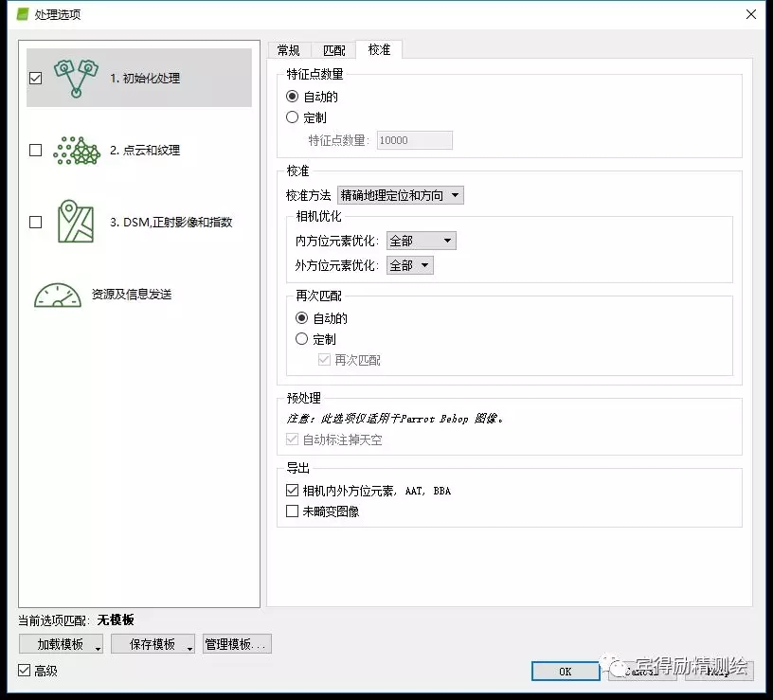Open the resources gauge icon
The height and width of the screenshot is (700, 773).
(x=58, y=295)
